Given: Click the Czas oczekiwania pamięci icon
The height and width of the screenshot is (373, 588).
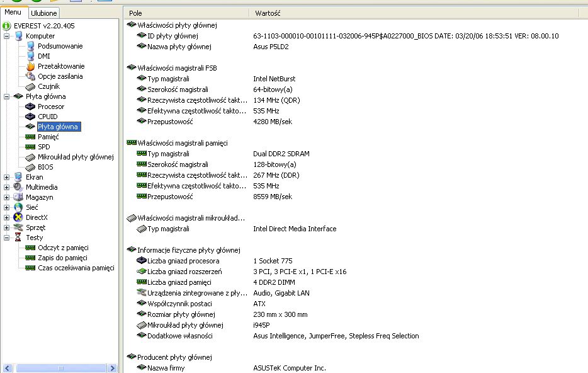Looking at the screenshot, I should [x=30, y=268].
